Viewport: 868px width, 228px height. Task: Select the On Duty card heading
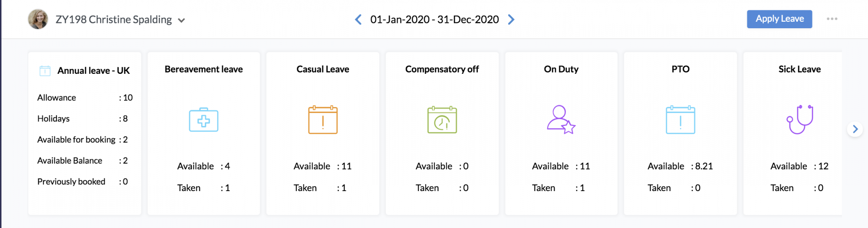tap(561, 69)
